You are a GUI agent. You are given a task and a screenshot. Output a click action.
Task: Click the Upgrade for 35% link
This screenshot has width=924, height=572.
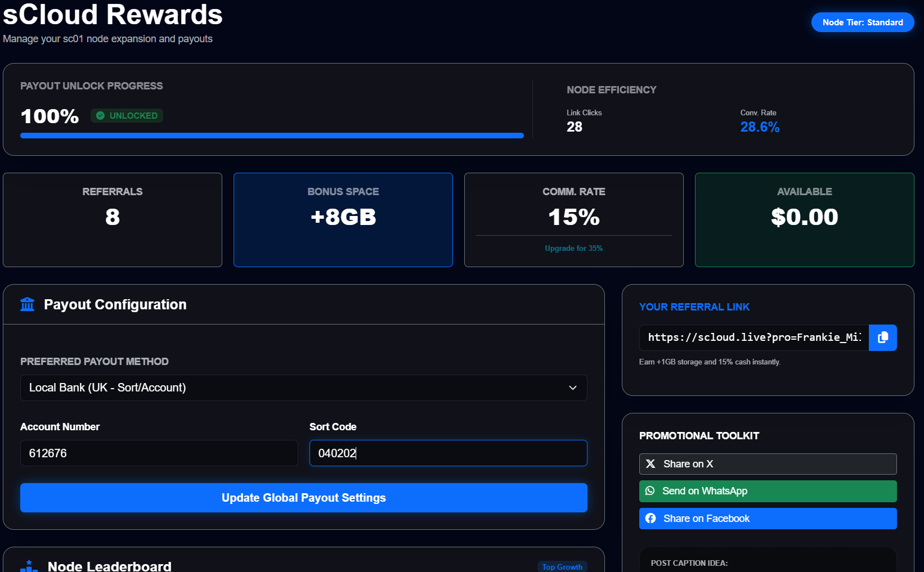(573, 248)
